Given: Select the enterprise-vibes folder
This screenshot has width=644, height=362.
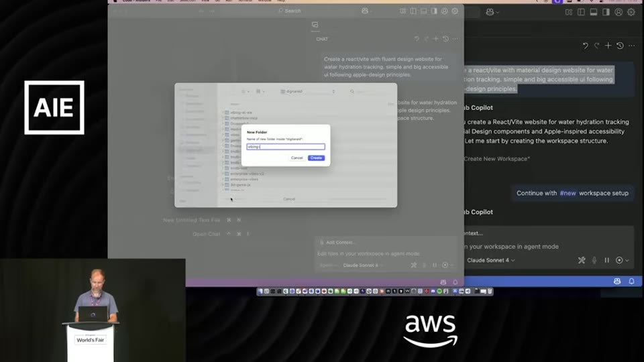Looking at the screenshot, I should (244, 180).
